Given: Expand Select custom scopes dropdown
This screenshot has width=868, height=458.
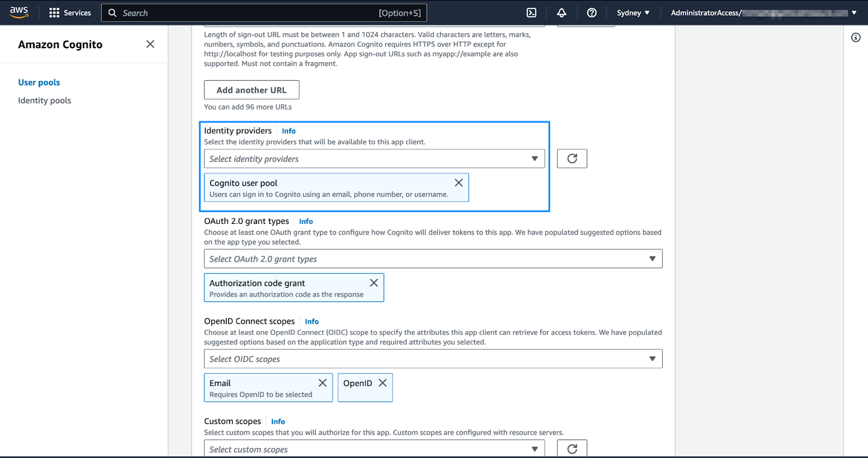Looking at the screenshot, I should pyautogui.click(x=374, y=448).
